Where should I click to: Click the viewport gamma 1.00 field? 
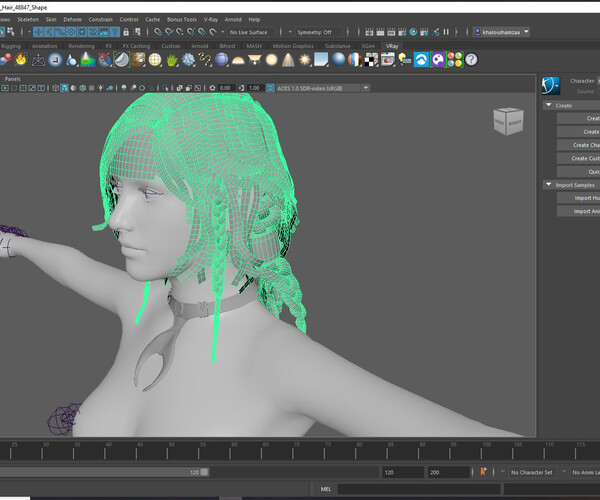coord(254,88)
